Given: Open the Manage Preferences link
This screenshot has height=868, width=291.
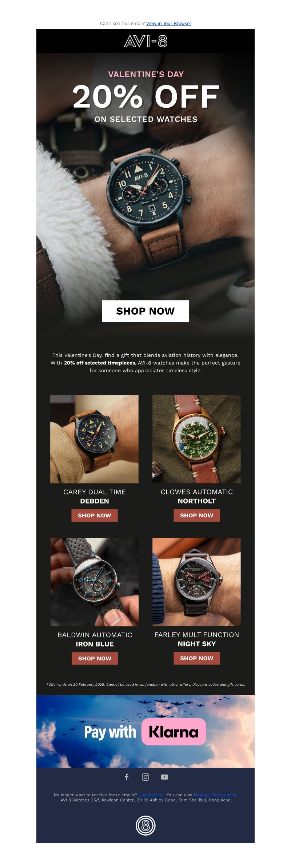Looking at the screenshot, I should pos(215,795).
